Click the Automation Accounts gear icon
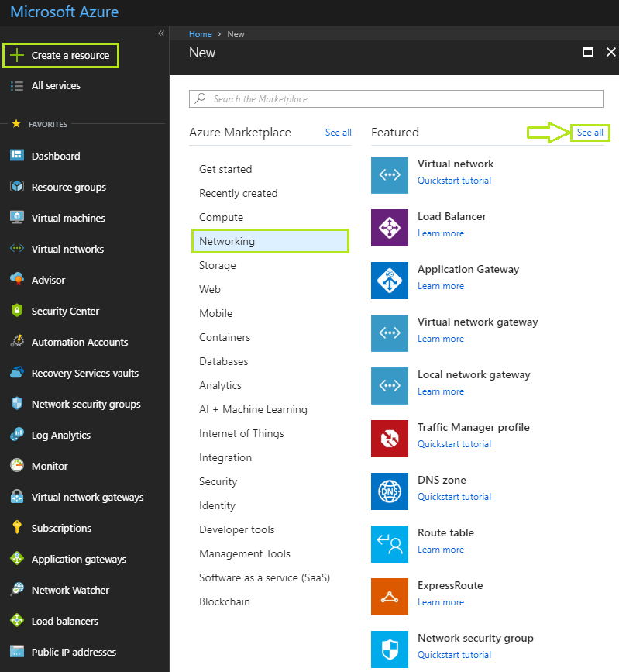619x672 pixels. click(x=17, y=341)
